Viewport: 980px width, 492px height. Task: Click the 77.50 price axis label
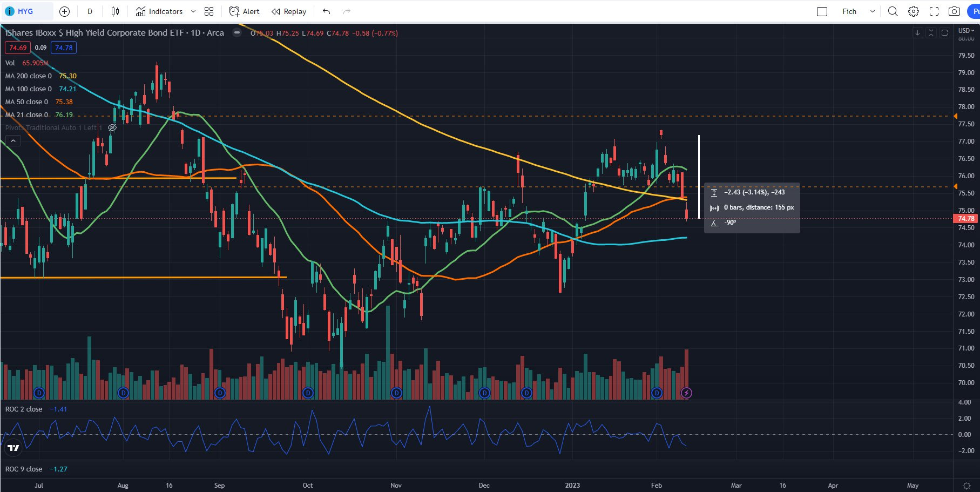coord(966,124)
